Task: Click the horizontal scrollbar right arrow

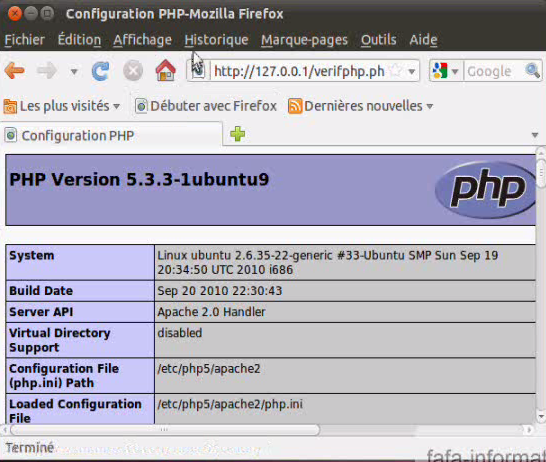Action: tap(529, 430)
